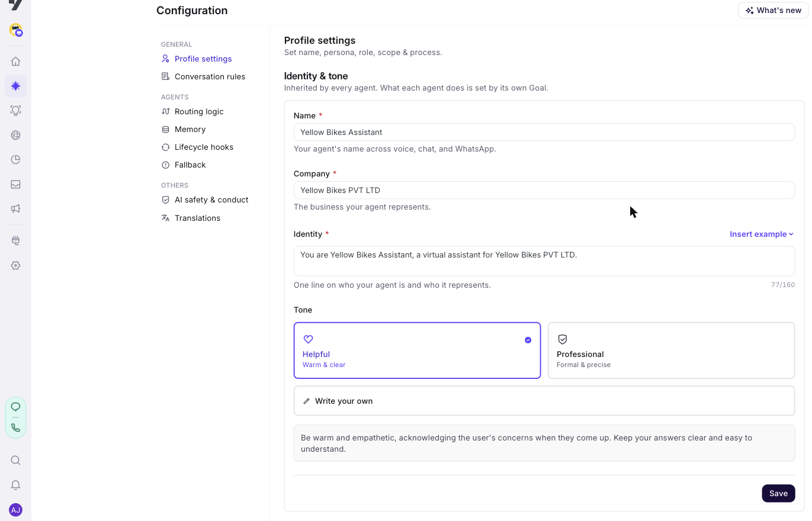Click the purple sparkle AI agent icon
Screen dimensions: 812x521
[x=16, y=86]
